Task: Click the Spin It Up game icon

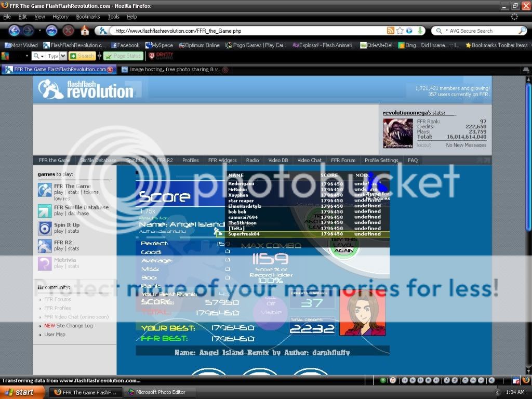Action: click(45, 228)
